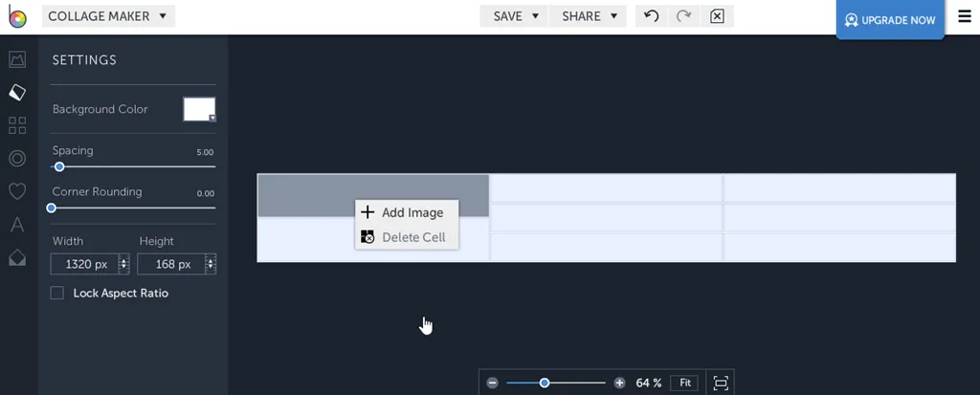Click the Redo arrow icon

[x=683, y=16]
